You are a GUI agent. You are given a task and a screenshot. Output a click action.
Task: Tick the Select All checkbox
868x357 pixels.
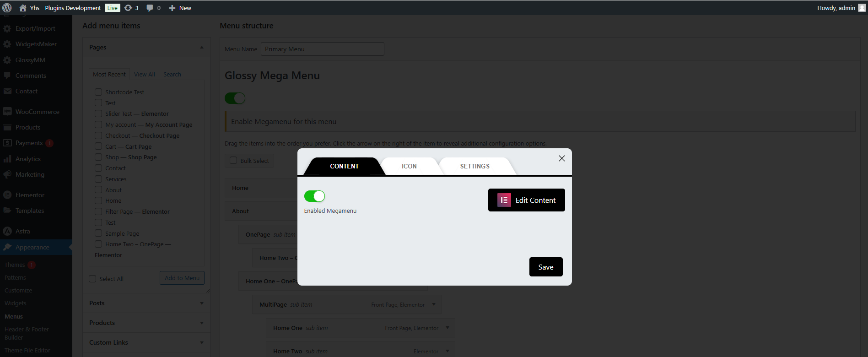(92, 279)
